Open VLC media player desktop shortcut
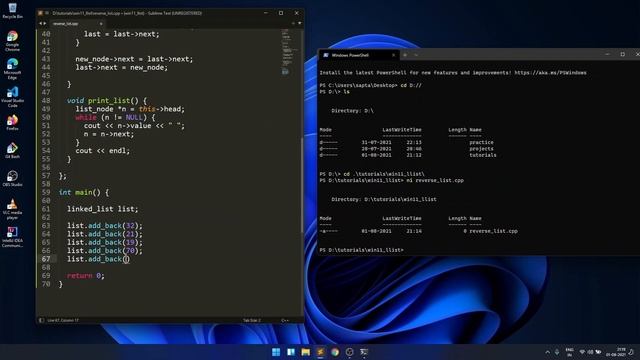This screenshot has width=640, height=360. tap(12, 209)
